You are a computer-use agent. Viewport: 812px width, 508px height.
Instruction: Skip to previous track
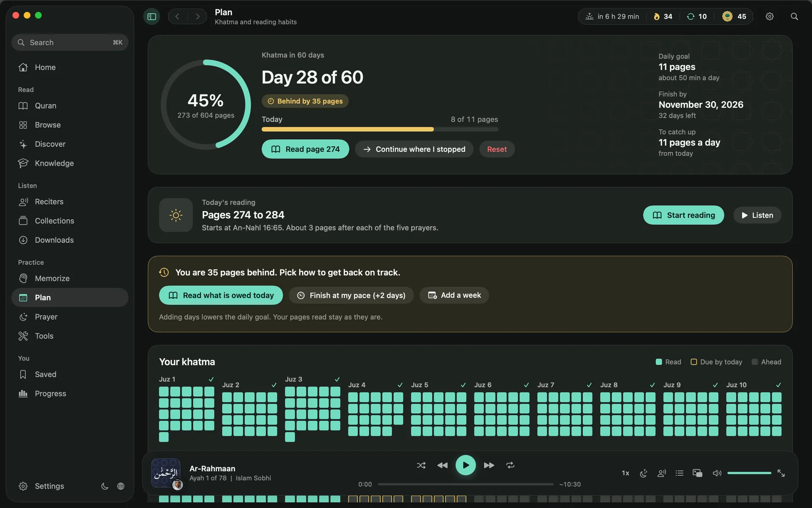coord(442,465)
